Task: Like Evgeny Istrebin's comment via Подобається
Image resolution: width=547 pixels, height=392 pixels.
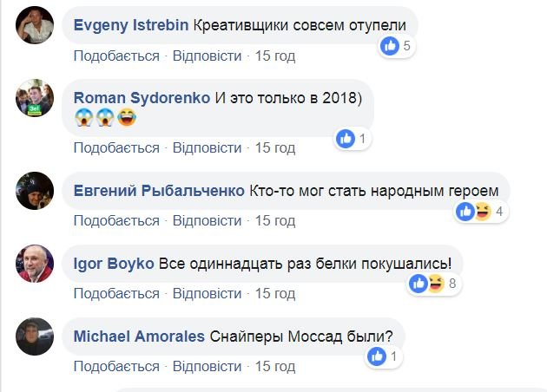Action: click(116, 56)
